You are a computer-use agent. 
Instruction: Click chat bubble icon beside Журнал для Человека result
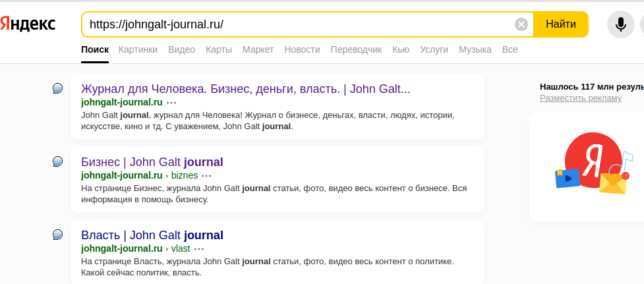58,88
